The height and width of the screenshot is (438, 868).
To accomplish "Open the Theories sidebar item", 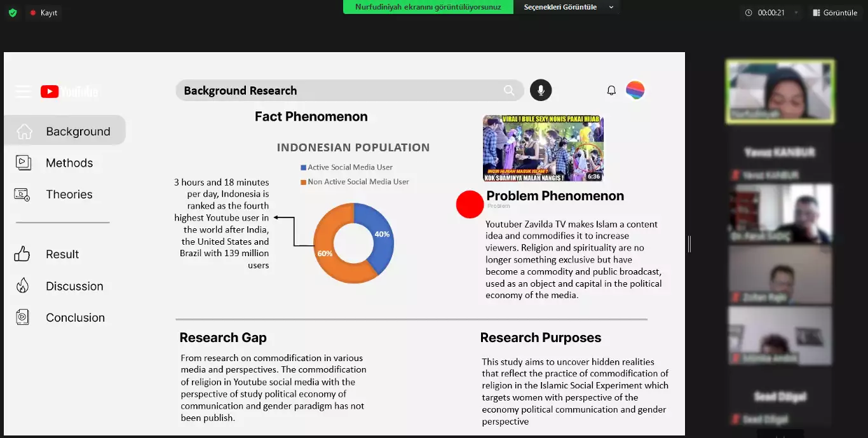I will 69,195.
